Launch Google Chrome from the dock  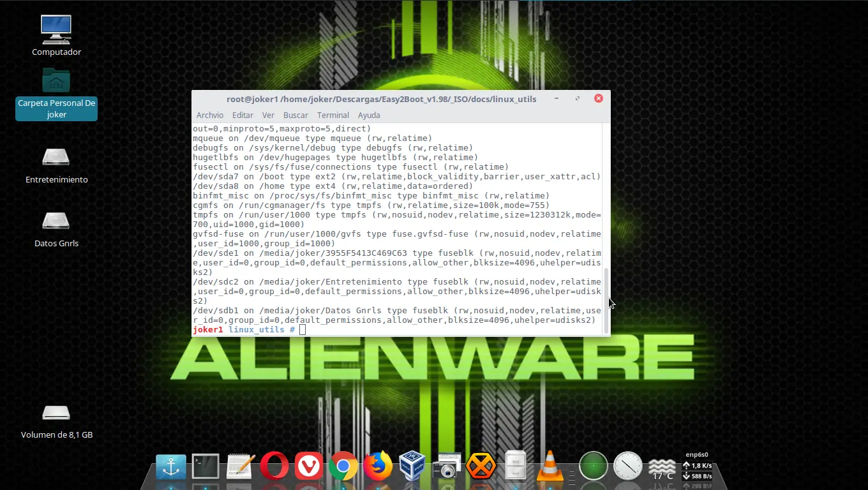pos(343,467)
